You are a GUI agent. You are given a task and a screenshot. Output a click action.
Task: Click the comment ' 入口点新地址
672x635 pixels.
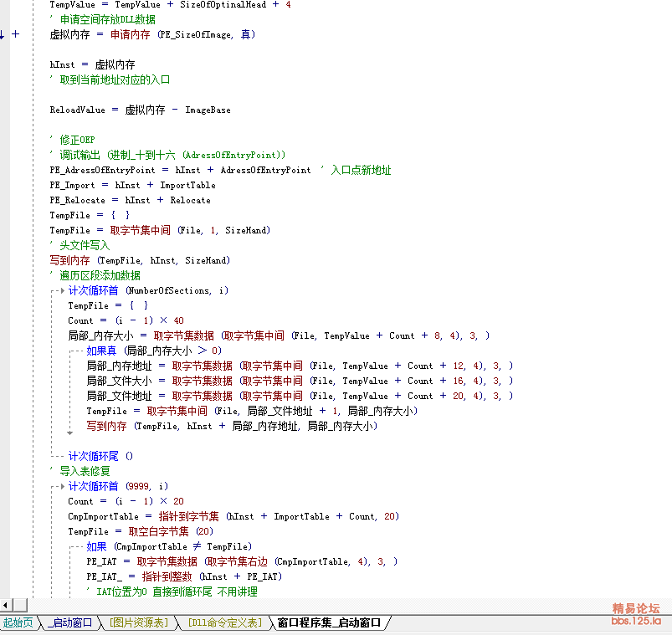(356, 170)
